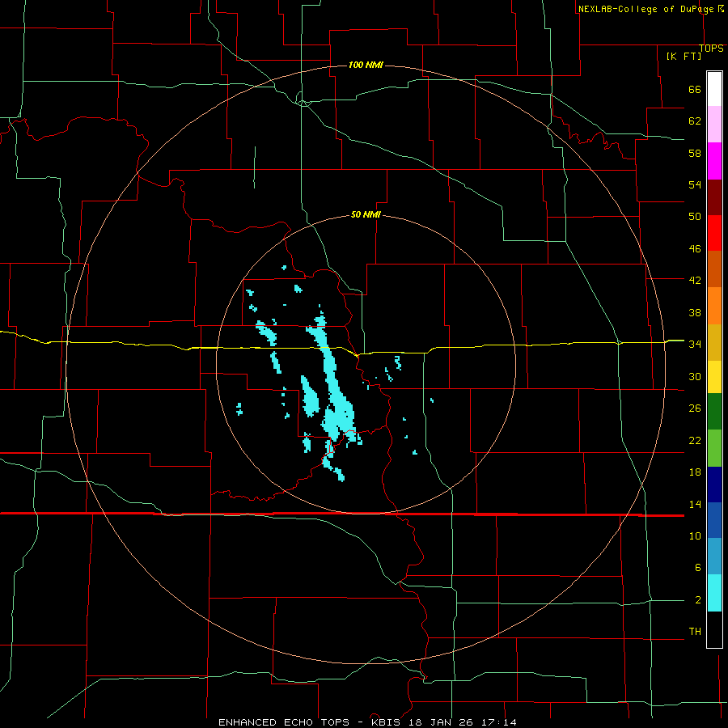Click legend value "46"
The width and height of the screenshot is (728, 728).
coord(695,249)
